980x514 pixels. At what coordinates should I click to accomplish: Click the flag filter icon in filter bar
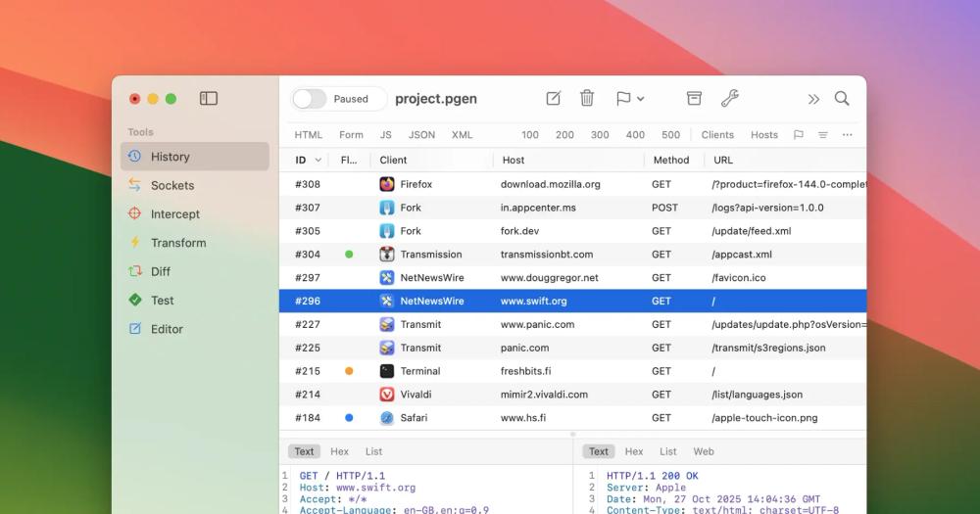pos(798,135)
